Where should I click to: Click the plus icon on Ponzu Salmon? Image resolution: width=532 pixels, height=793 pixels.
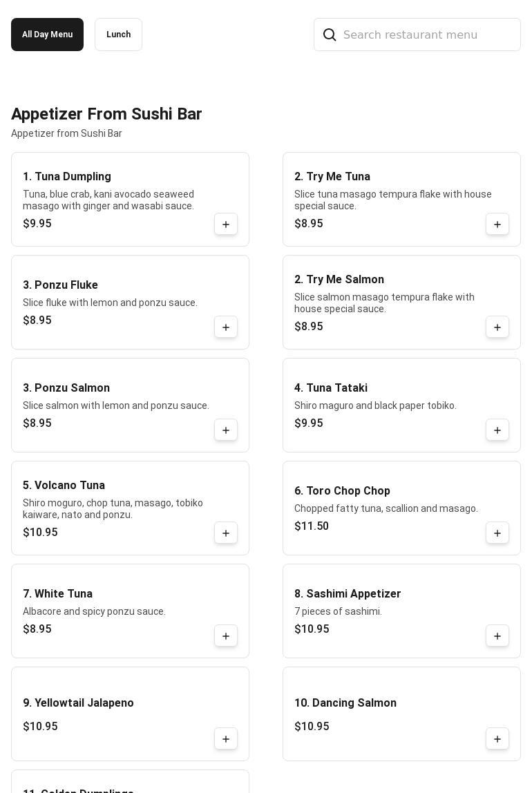tap(226, 430)
